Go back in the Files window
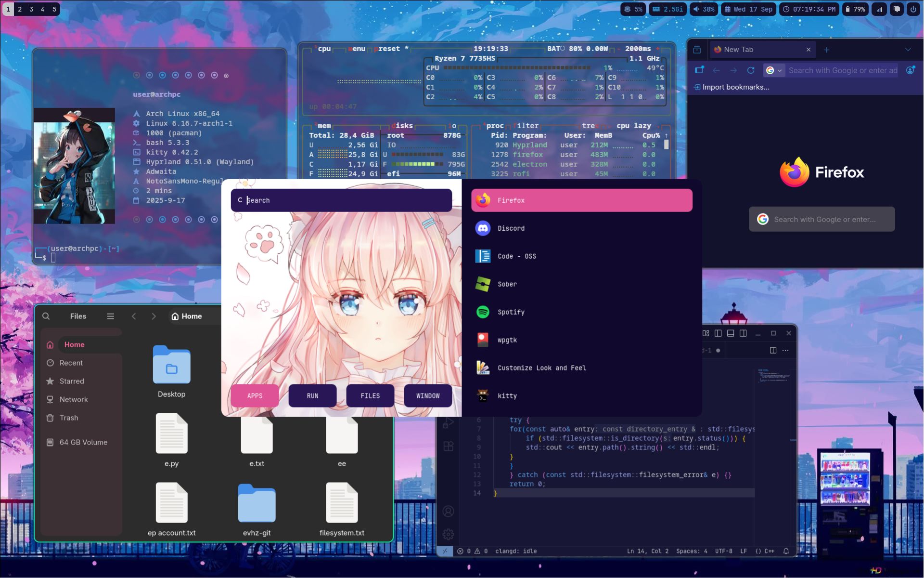 pyautogui.click(x=134, y=316)
